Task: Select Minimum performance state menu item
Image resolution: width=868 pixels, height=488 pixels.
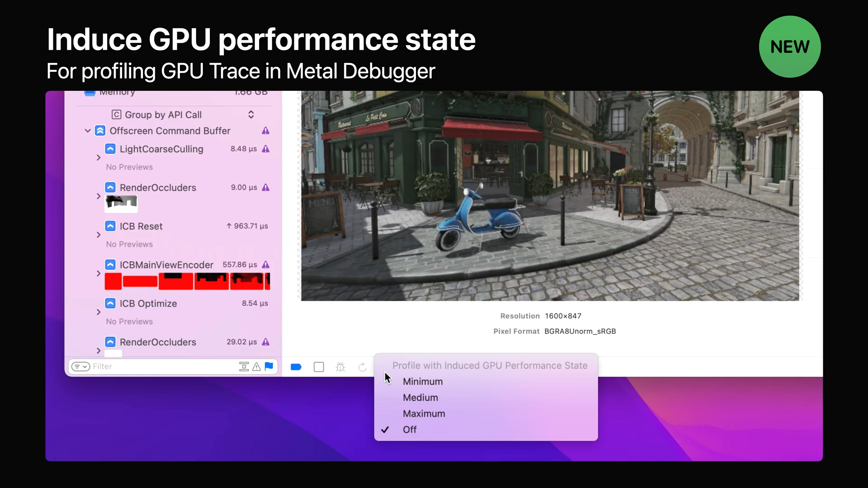Action: 423,381
